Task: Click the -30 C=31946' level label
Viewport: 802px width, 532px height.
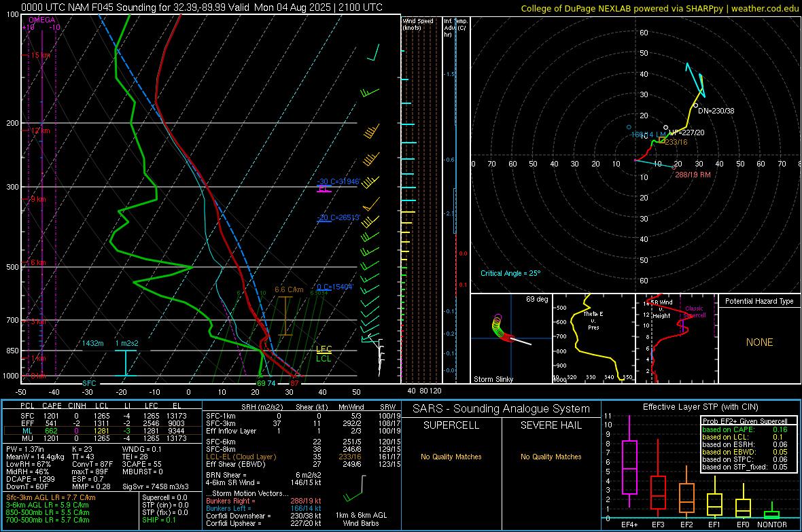Action: click(x=338, y=181)
